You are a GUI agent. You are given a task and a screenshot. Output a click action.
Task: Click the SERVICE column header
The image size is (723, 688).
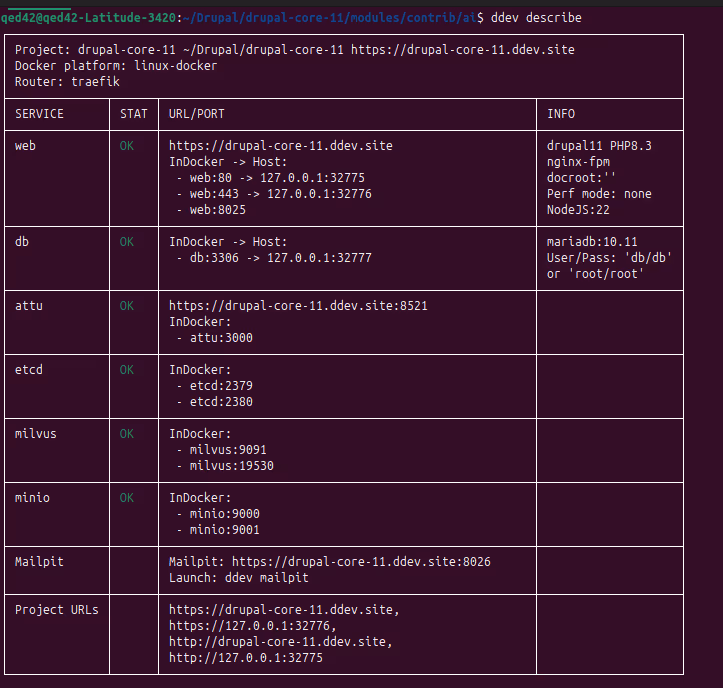tap(39, 114)
